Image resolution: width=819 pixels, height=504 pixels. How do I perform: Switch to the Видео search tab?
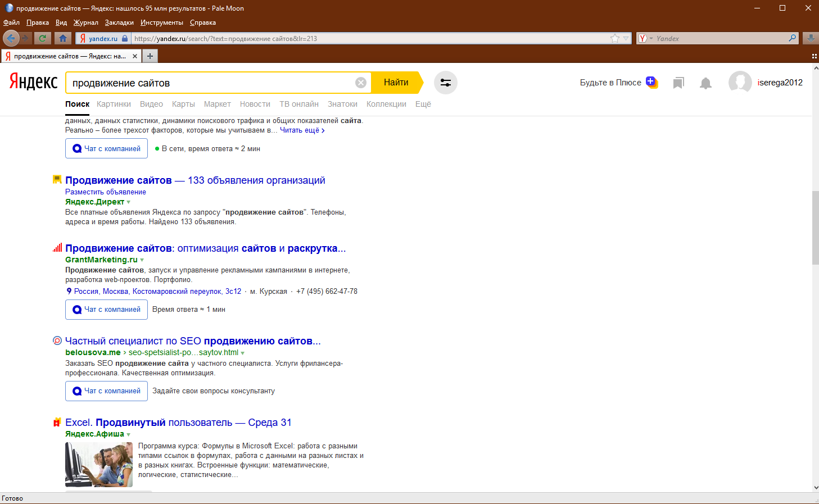pos(151,104)
